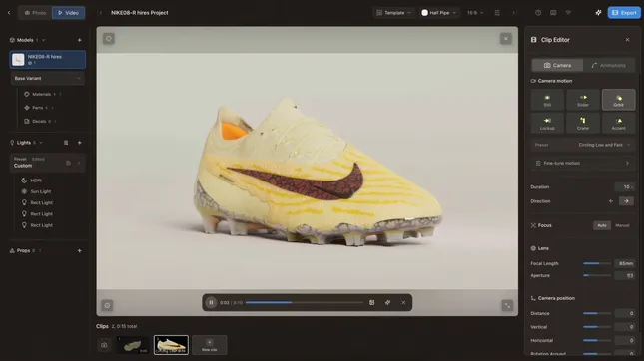Select Orbit camera motion
The image size is (644, 361).
pyautogui.click(x=618, y=100)
